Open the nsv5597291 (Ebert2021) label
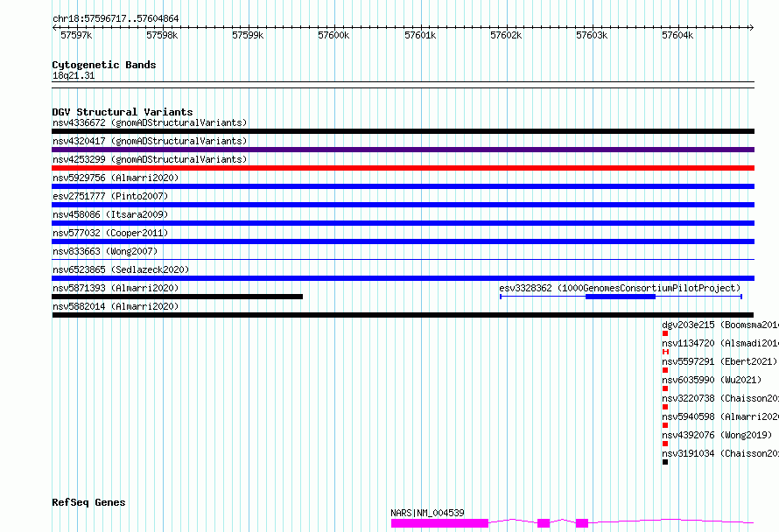The width and height of the screenshot is (779, 532). [719, 361]
